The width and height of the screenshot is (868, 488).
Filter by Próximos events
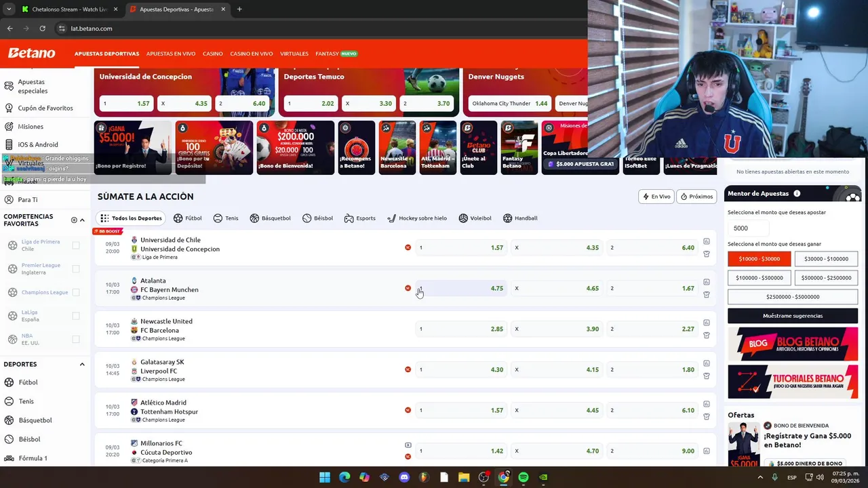696,197
